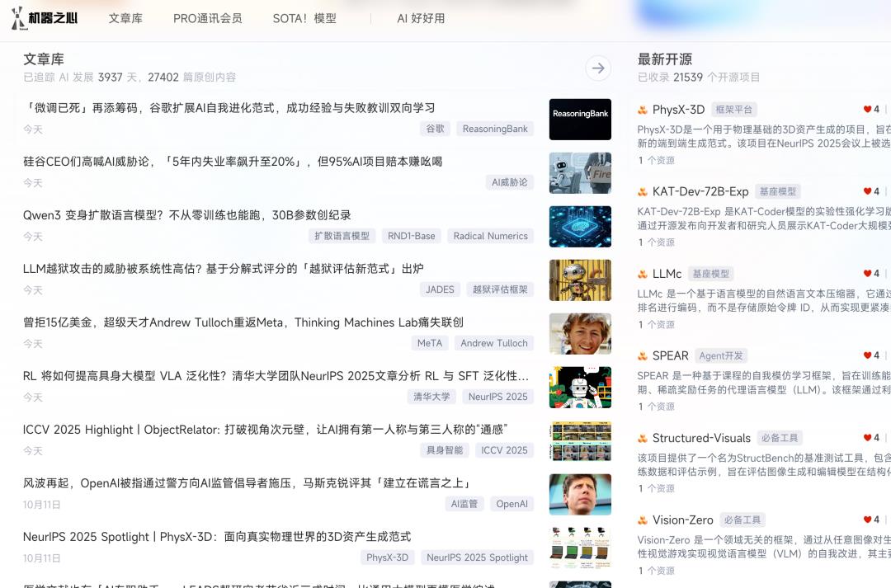Click the 越狱评估框架 tag
The height and width of the screenshot is (588, 891).
(x=500, y=289)
